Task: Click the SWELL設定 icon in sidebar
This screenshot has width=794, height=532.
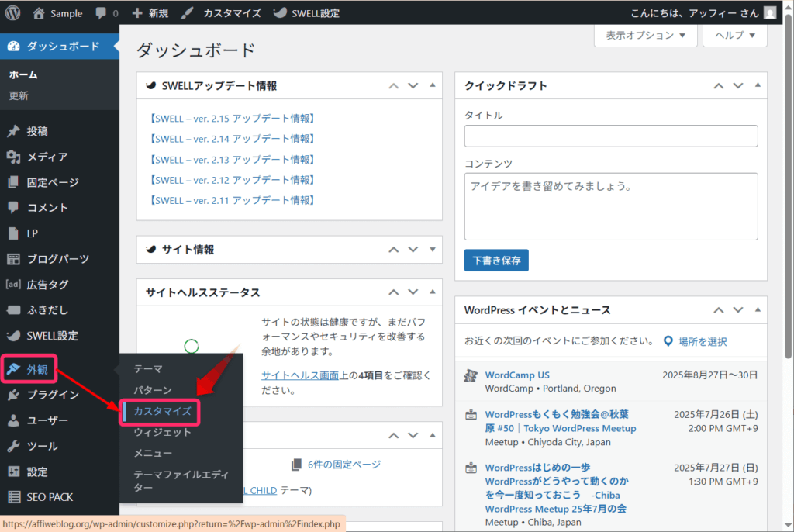Action: pos(14,336)
